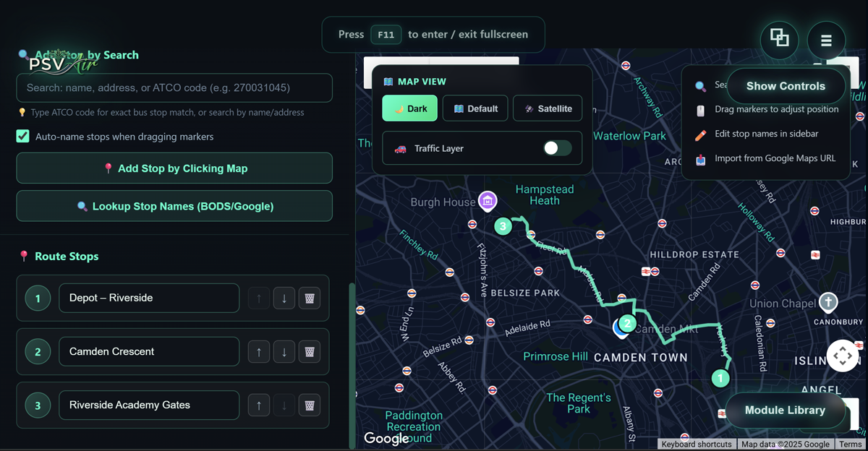This screenshot has height=451, width=868.
Task: Click the Union Chapel church marker
Action: [x=828, y=302]
